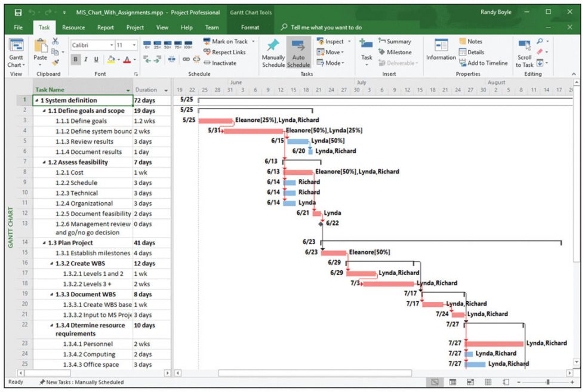Image resolution: width=585 pixels, height=392 pixels.
Task: Select the Format Painter brush icon
Action: click(55, 62)
